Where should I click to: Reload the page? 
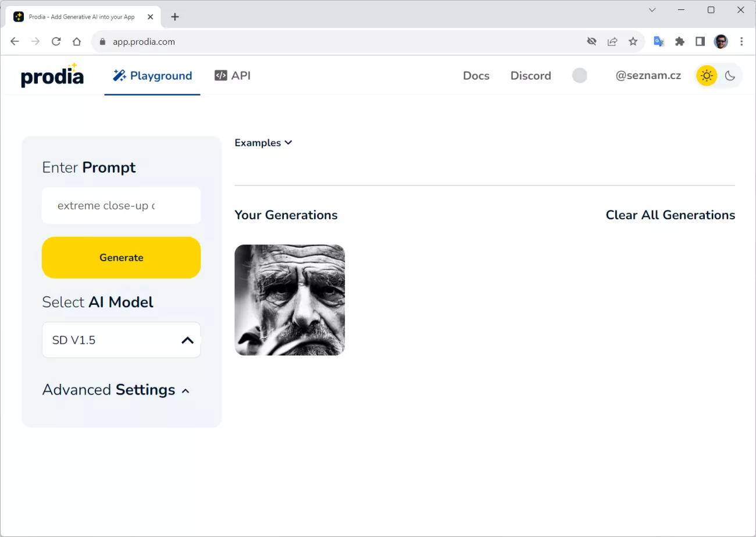tap(56, 41)
